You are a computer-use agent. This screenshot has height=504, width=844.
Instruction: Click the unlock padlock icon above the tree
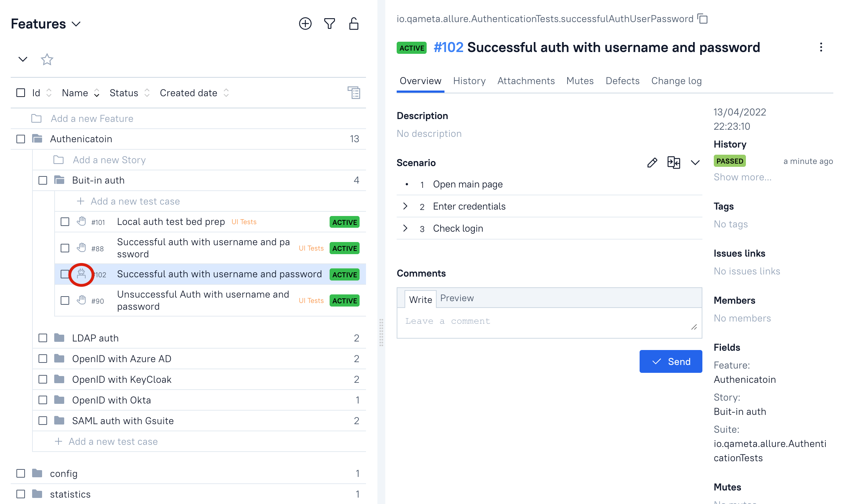pyautogui.click(x=354, y=24)
